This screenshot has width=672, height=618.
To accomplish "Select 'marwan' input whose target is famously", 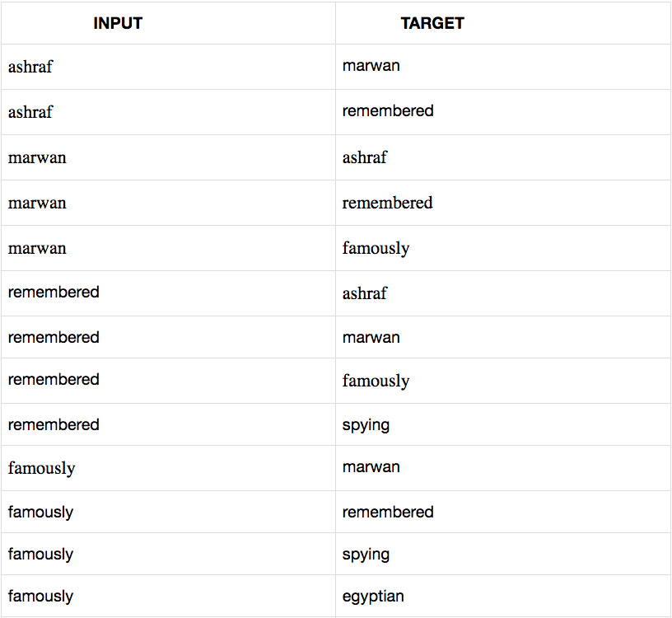I will coord(37,248).
